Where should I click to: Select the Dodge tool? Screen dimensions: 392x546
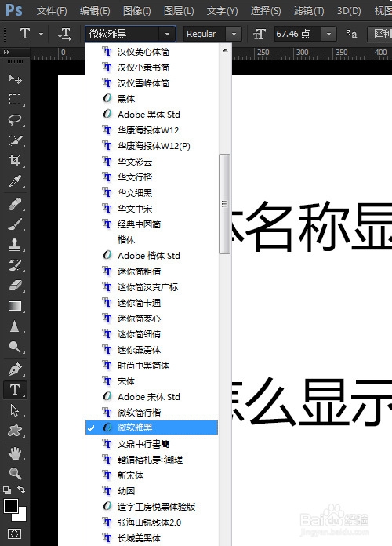point(15,347)
